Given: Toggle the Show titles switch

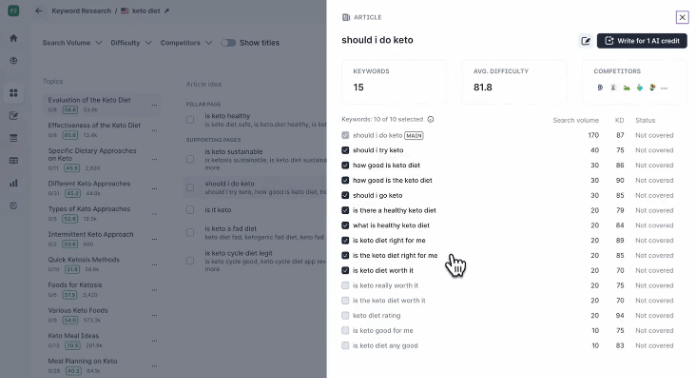Looking at the screenshot, I should click(x=228, y=43).
